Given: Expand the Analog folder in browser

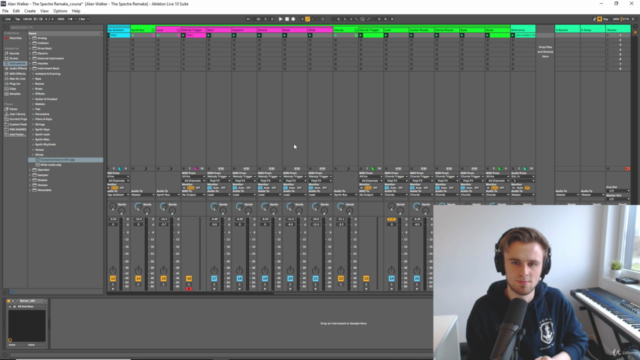Looking at the screenshot, I should (30, 38).
